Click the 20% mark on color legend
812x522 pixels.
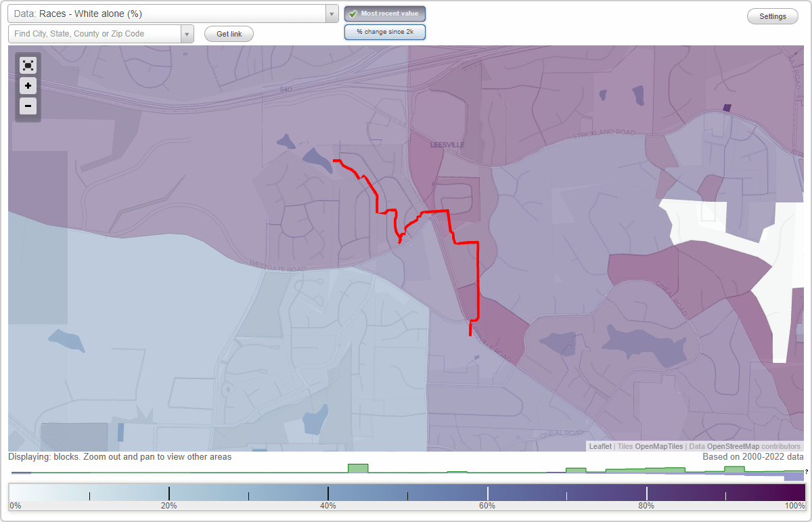168,505
